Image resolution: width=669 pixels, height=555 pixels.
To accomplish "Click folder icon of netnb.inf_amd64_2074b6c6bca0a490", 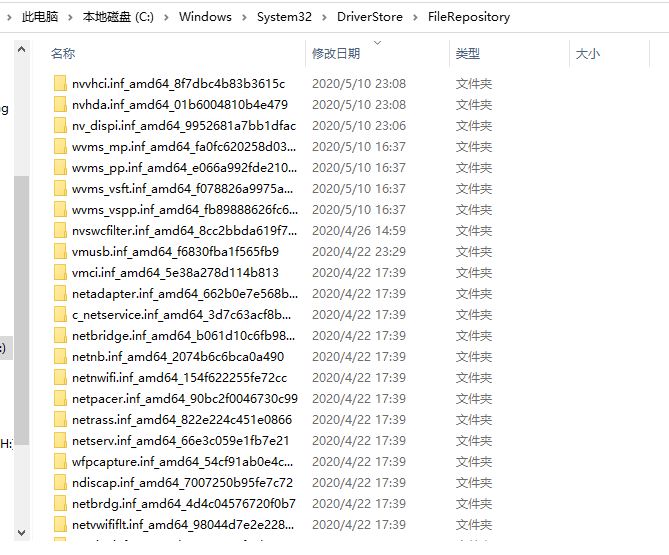I will [60, 356].
